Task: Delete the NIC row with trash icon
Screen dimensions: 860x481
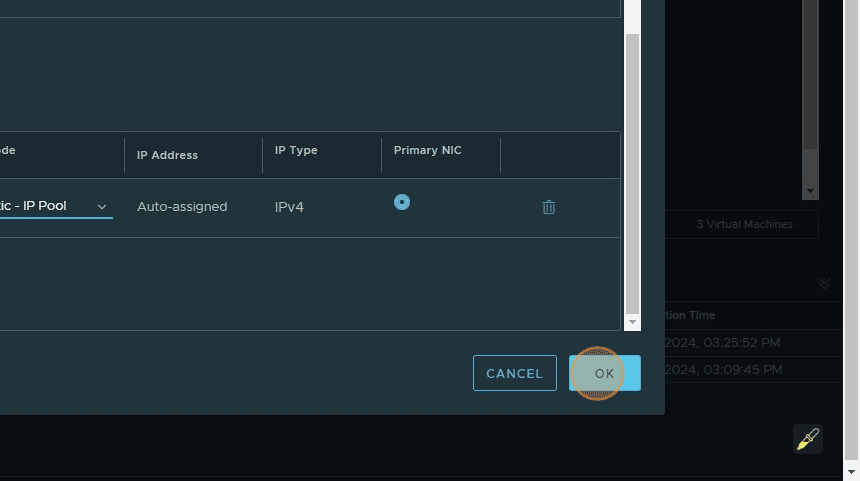Action: coord(548,207)
